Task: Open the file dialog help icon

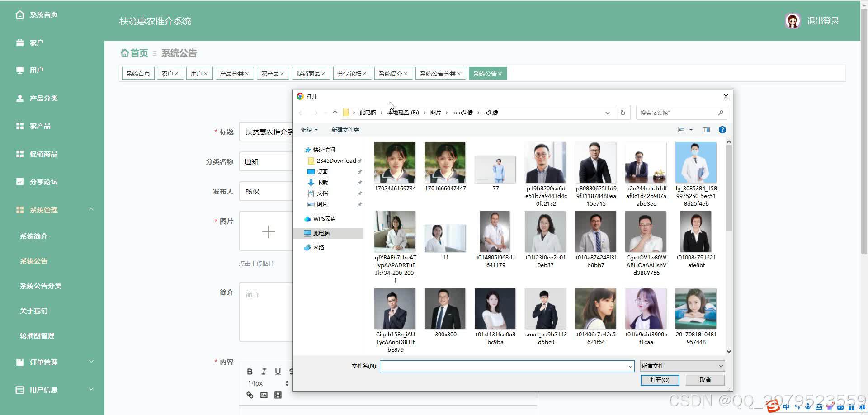Action: click(x=722, y=130)
